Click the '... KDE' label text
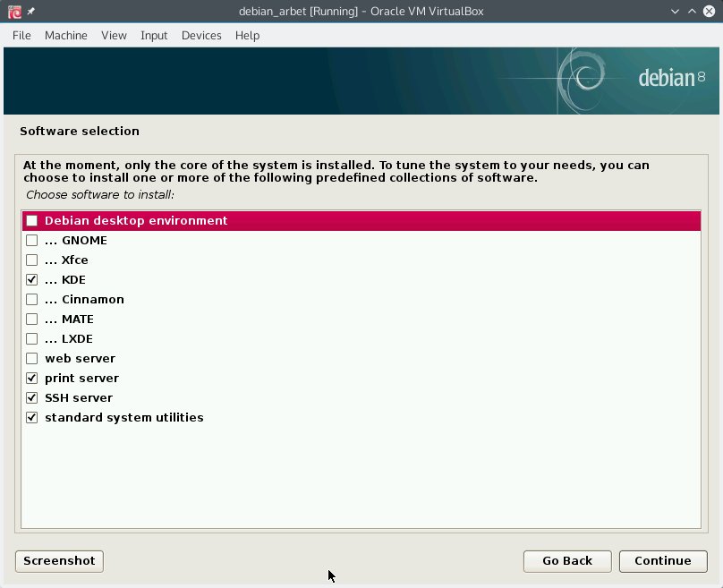Screen dimensions: 723x588 (65, 280)
